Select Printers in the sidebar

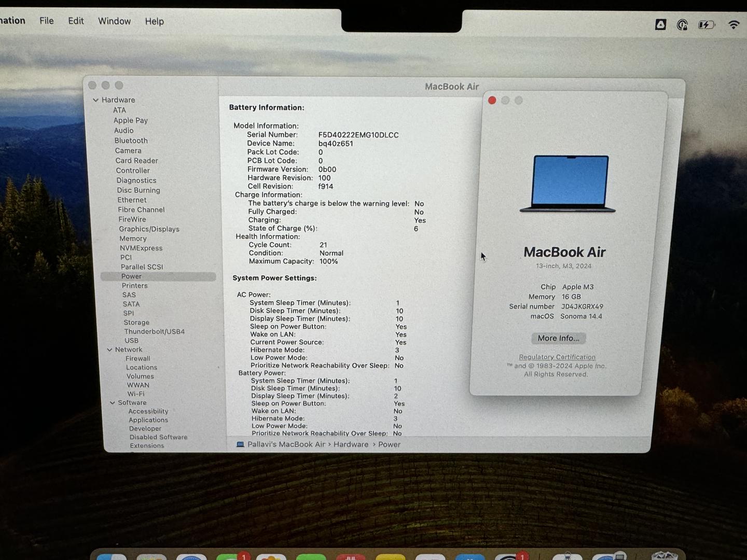pos(135,286)
